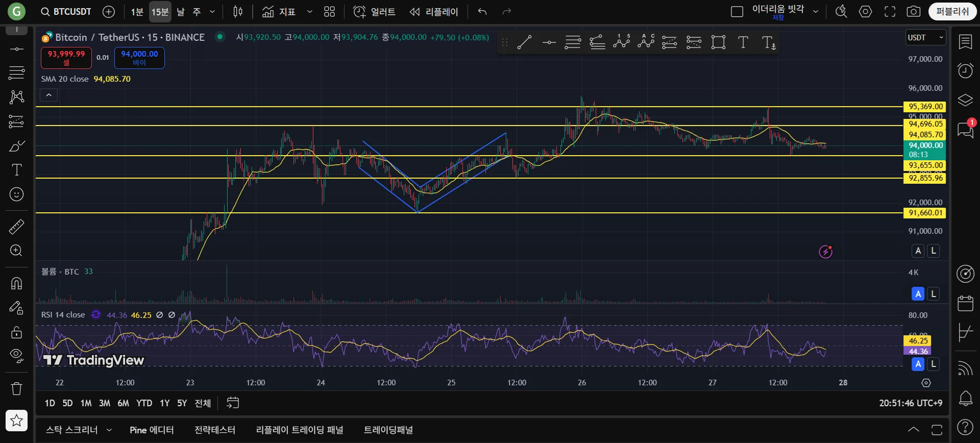Collapse the indicator legend chevron

point(49,95)
